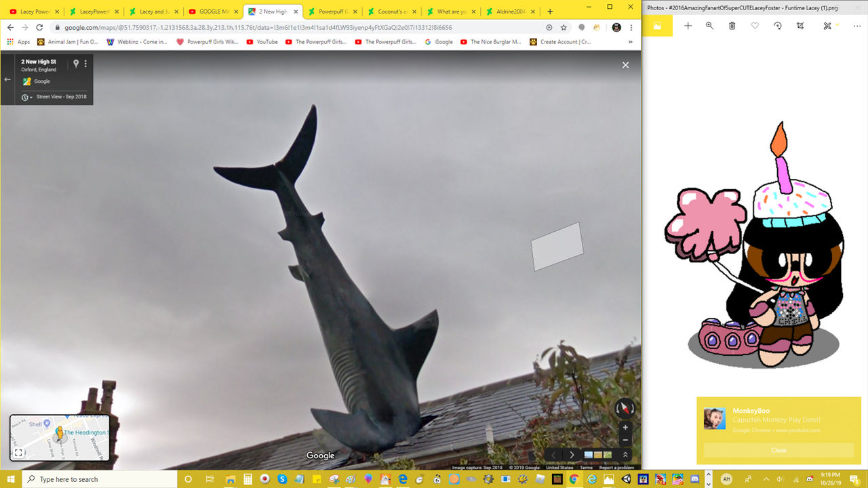
Task: Open the Create Account bookmark
Action: [x=560, y=42]
